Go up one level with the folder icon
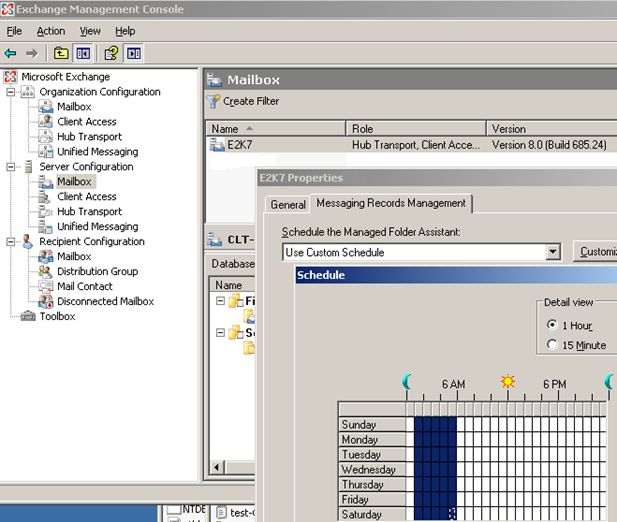617x522 pixels. pos(61,53)
